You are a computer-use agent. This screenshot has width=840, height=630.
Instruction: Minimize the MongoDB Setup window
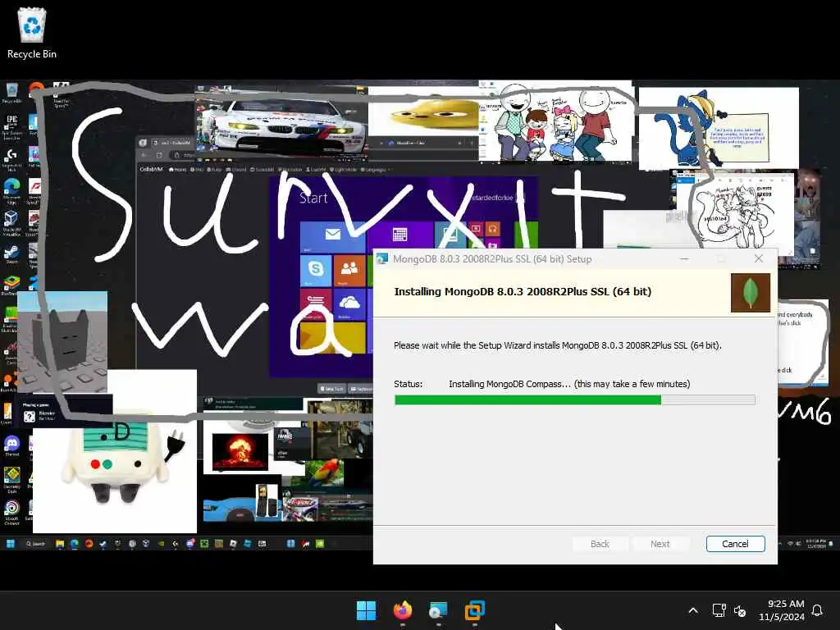684,258
